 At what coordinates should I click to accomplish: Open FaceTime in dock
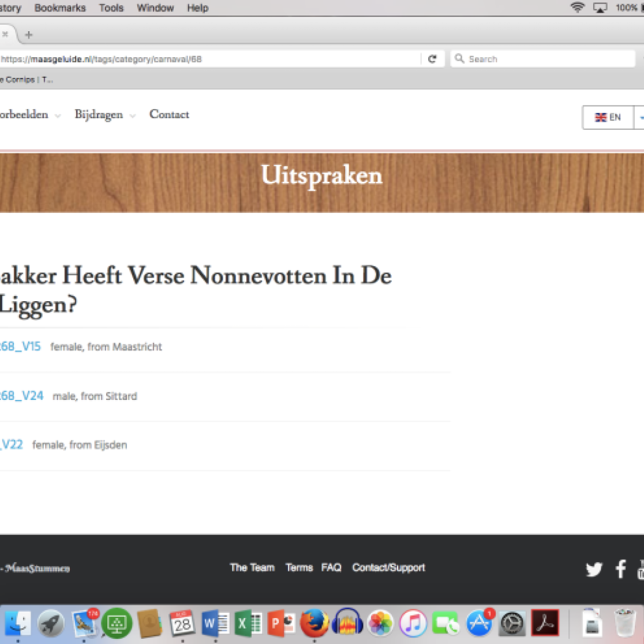point(446,623)
